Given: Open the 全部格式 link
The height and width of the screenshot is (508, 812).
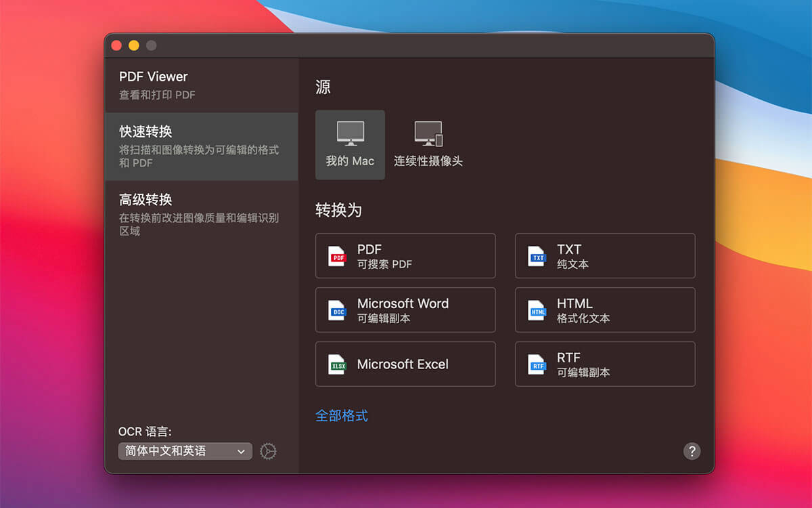Looking at the screenshot, I should (342, 416).
